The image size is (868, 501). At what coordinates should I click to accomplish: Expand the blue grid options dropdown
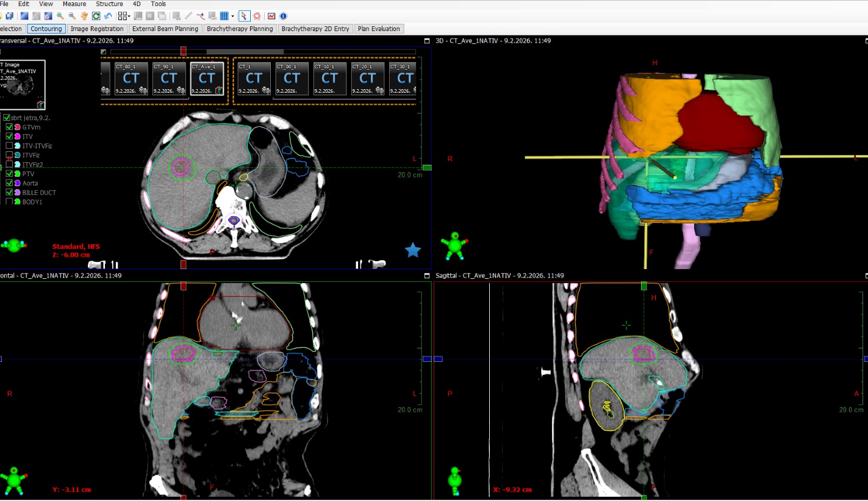[x=232, y=16]
